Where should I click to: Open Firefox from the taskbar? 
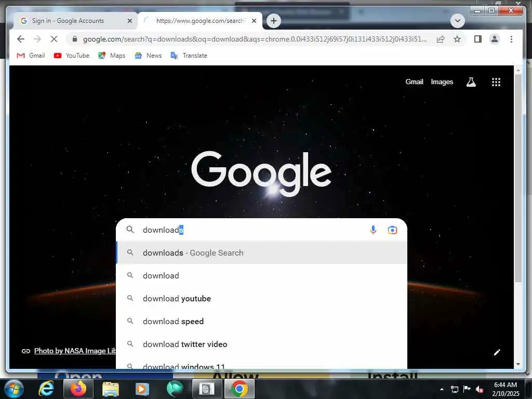pyautogui.click(x=78, y=389)
